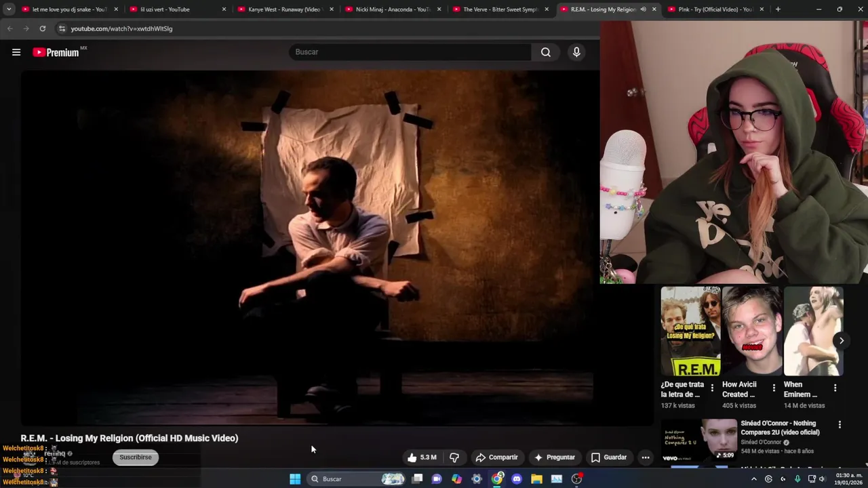The width and height of the screenshot is (868, 488).
Task: Activate voice search microphone
Action: pyautogui.click(x=576, y=52)
